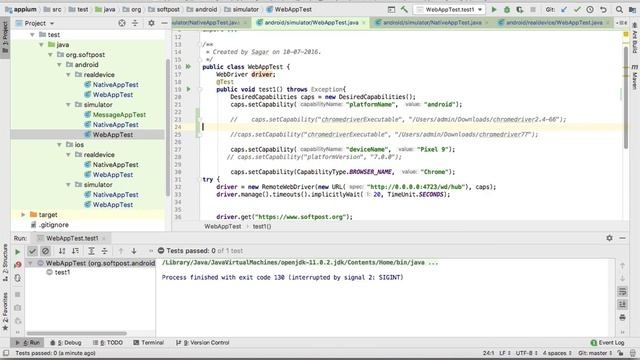Revert changes with undo arrow icon
The height and width of the screenshot is (360, 640).
[603, 9]
